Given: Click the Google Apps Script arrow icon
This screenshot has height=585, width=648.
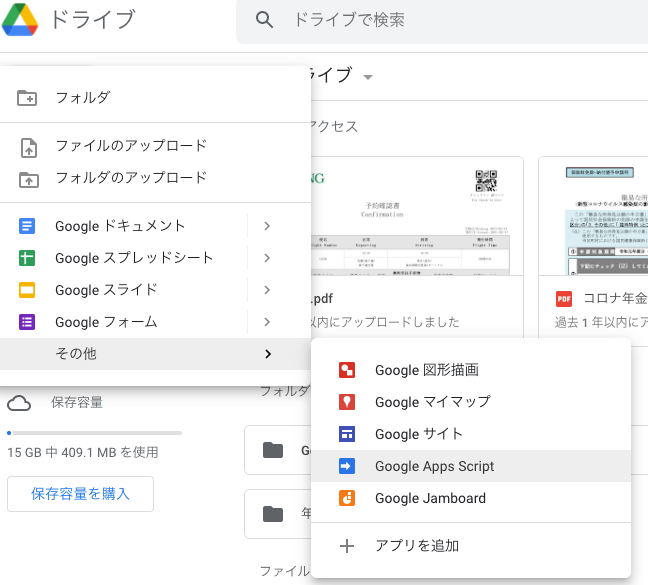Looking at the screenshot, I should (347, 466).
